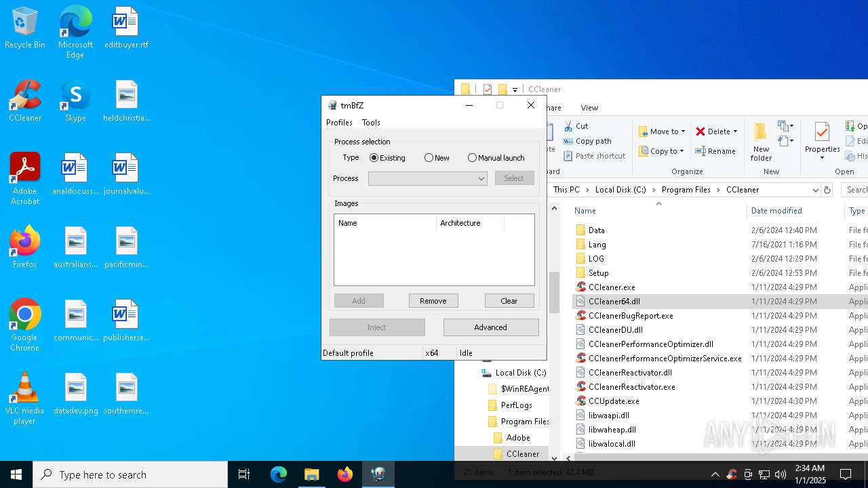Select the analdiscuss... Word document
The width and height of the screenshot is (868, 488).
[75, 175]
